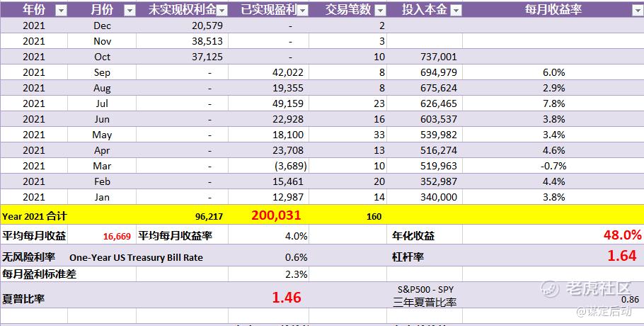Image resolution: width=644 pixels, height=326 pixels.
Task: Open the 每月收益率 filter dropdown
Action: (x=638, y=11)
